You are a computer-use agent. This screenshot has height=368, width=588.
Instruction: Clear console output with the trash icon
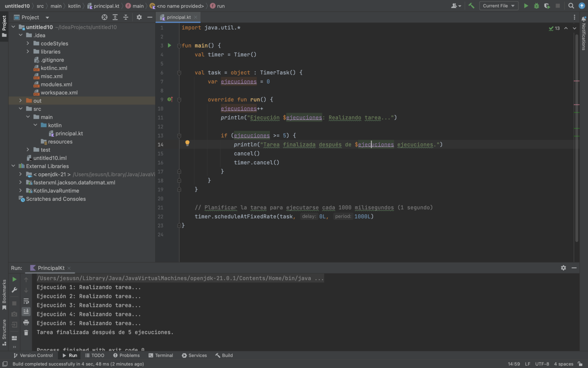coord(26,333)
